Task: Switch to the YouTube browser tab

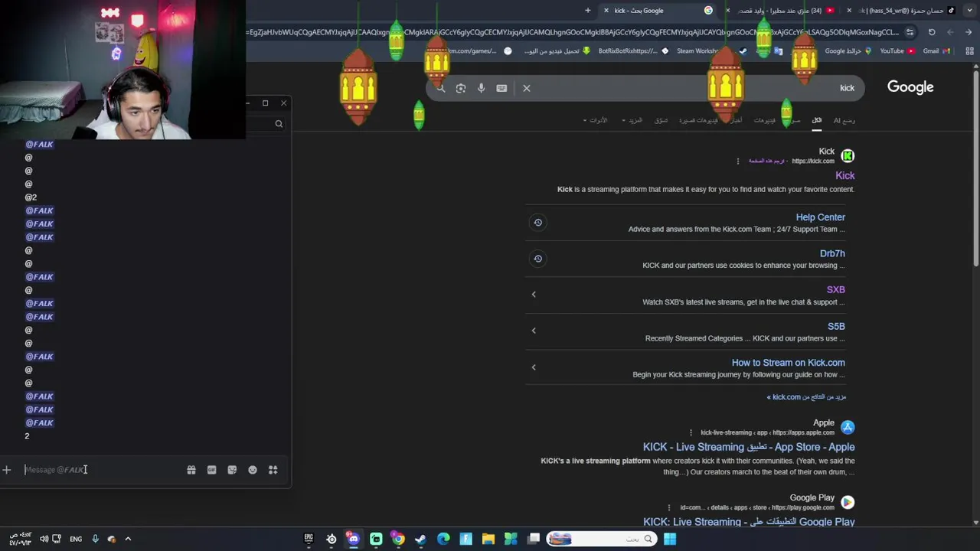Action: click(x=781, y=11)
